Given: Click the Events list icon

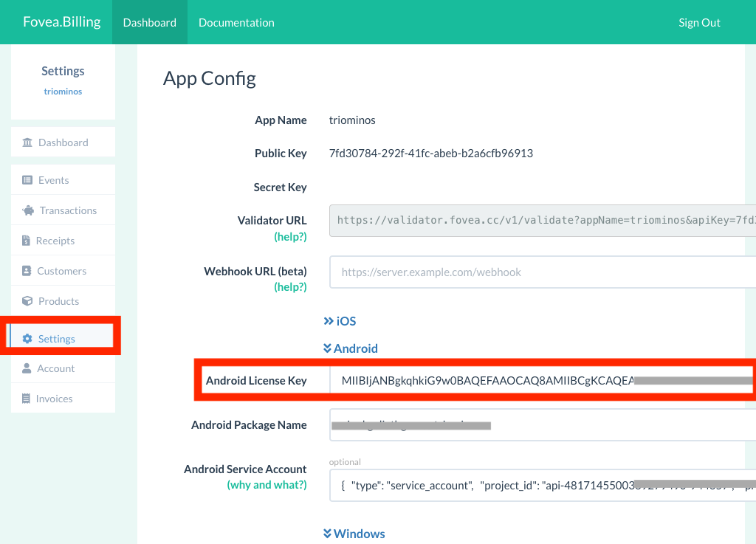Looking at the screenshot, I should (27, 180).
